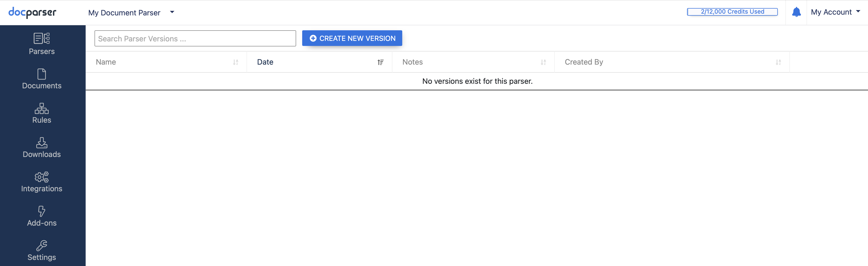Viewport: 868px width, 266px height.
Task: Open the Rules sidebar icon
Action: tap(42, 108)
